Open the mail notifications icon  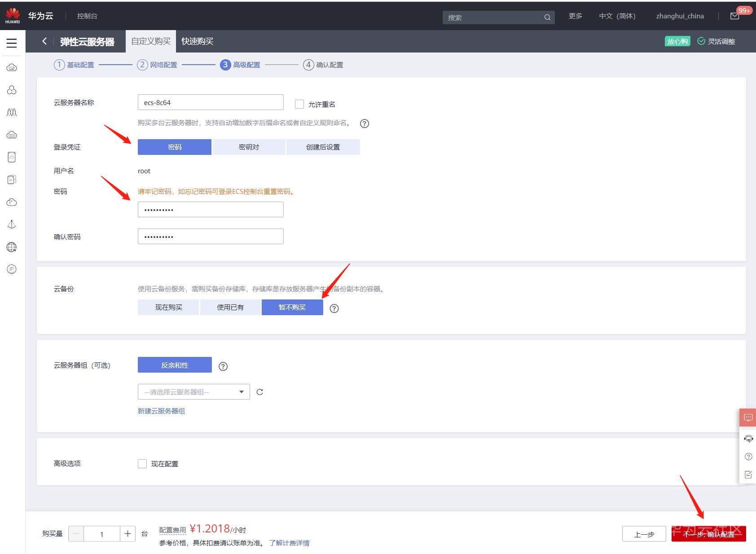tap(735, 16)
